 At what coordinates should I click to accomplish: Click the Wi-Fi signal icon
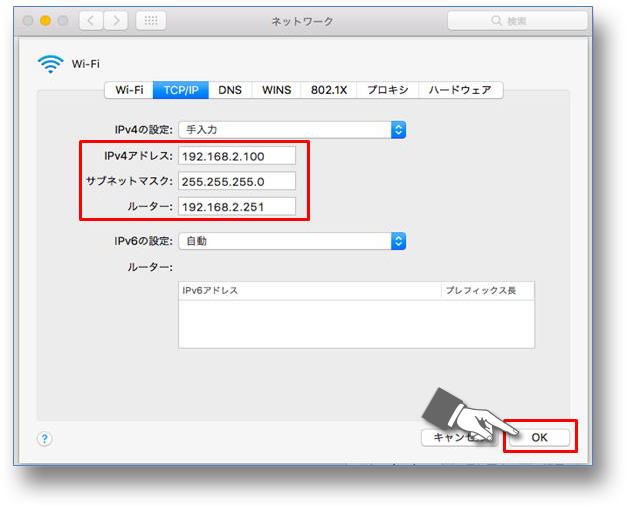click(50, 64)
